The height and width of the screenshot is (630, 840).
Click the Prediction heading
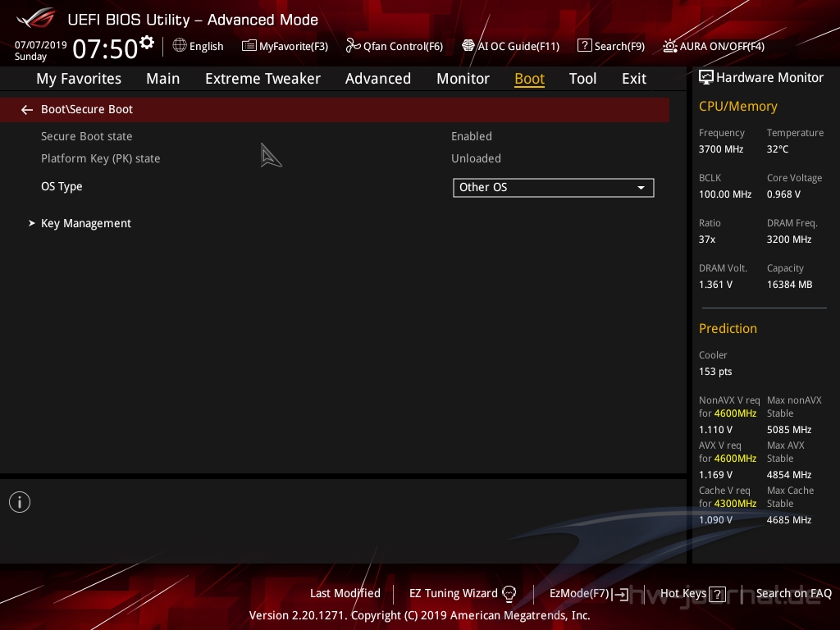pyautogui.click(x=728, y=328)
